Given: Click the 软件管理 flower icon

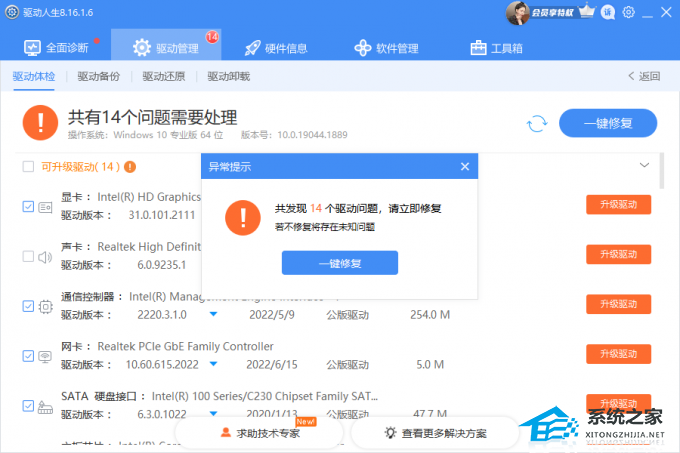Looking at the screenshot, I should 363,48.
